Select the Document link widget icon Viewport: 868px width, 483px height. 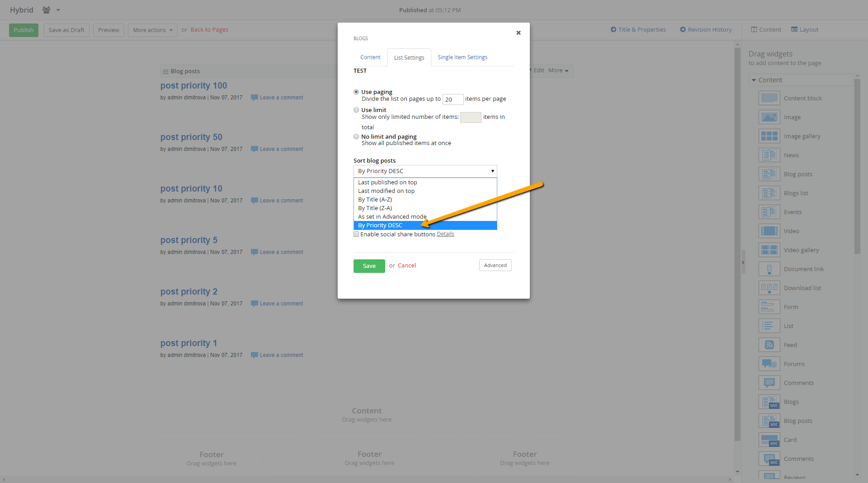pyautogui.click(x=769, y=269)
